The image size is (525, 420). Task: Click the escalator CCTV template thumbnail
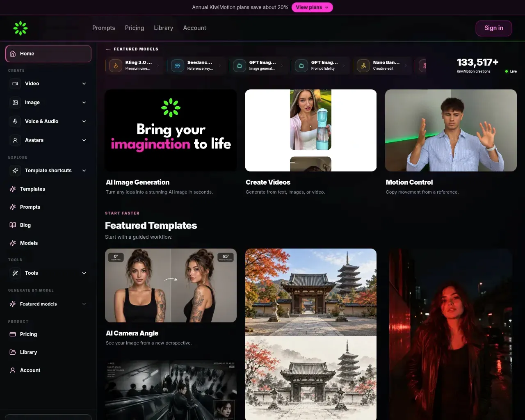(x=171, y=390)
